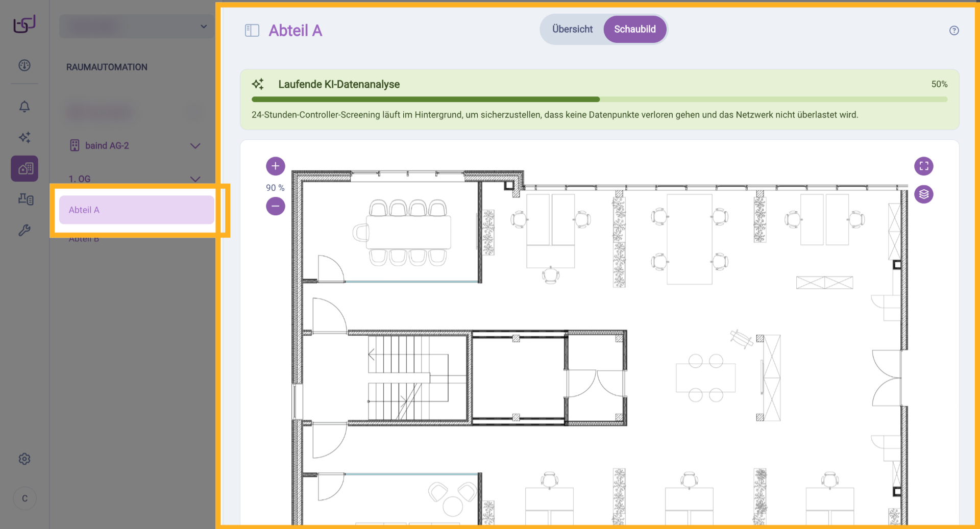Viewport: 980px width, 529px height.
Task: Open the wrench tools icon
Action: [x=24, y=231]
